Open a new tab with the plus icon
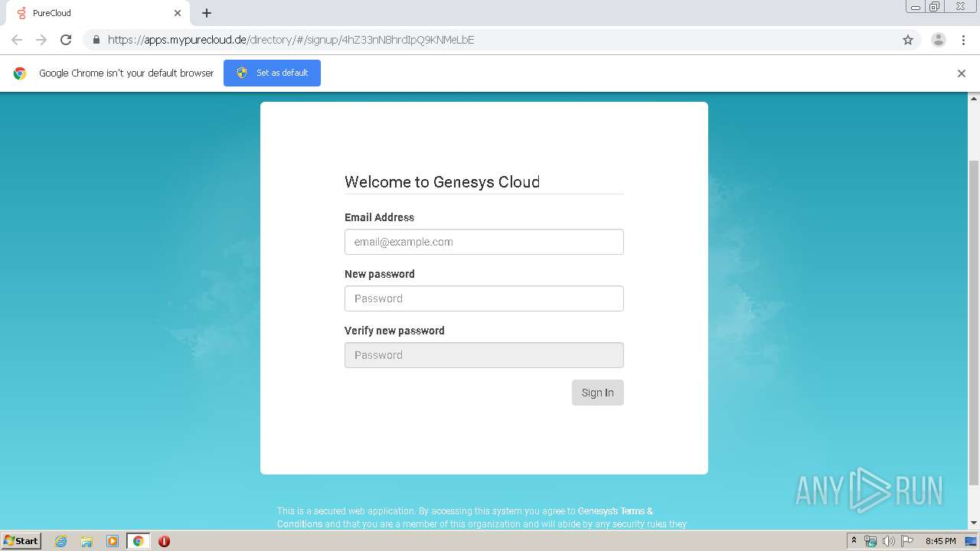 point(207,13)
